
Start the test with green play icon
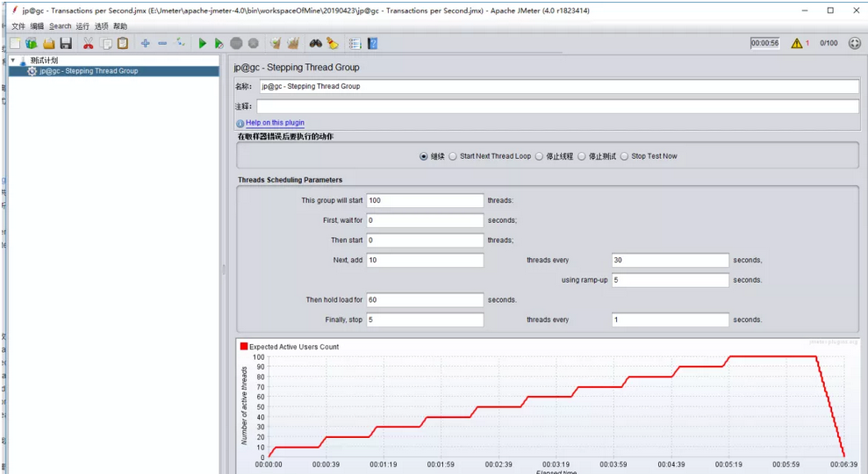[x=202, y=43]
